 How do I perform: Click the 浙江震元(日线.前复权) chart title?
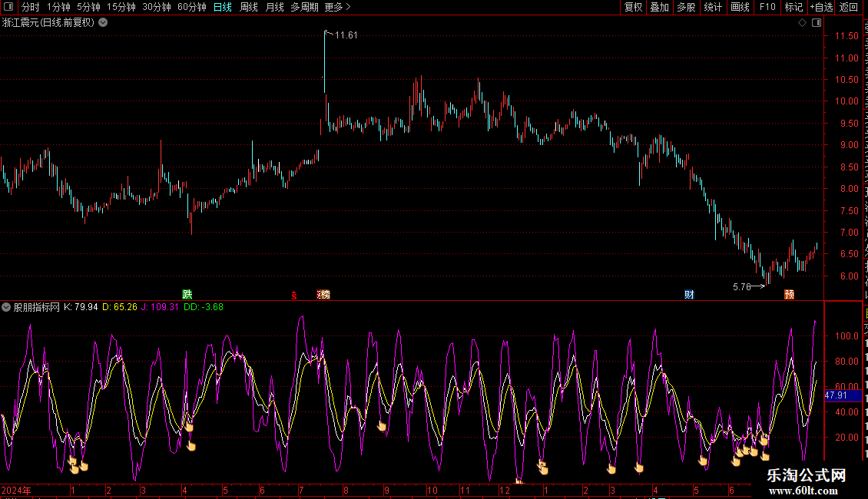(48, 23)
